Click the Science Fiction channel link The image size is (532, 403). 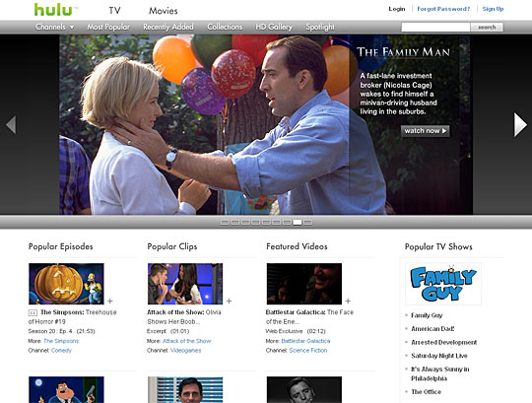click(308, 351)
